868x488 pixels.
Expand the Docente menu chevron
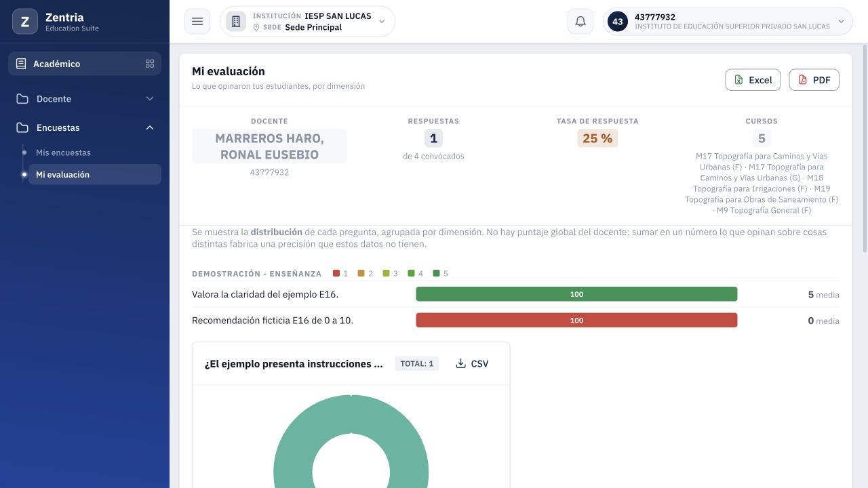point(150,99)
